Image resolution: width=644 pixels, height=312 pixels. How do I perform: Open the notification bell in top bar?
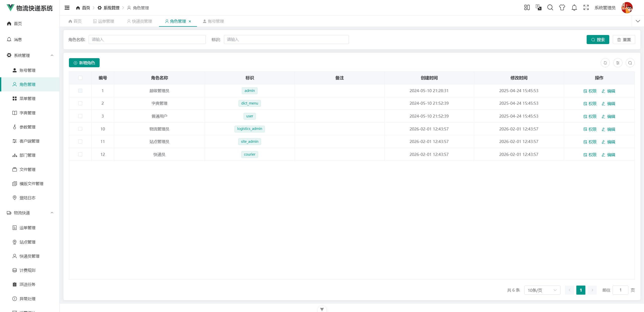point(574,8)
